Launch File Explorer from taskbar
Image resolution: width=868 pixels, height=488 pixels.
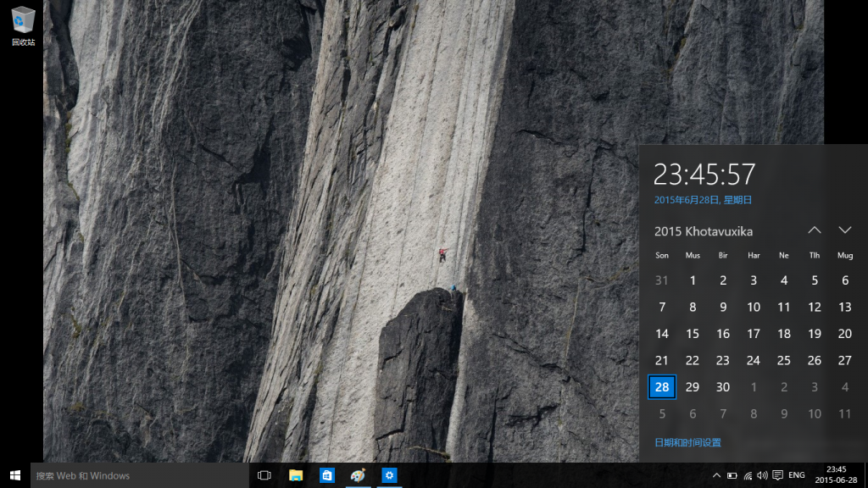click(x=296, y=475)
